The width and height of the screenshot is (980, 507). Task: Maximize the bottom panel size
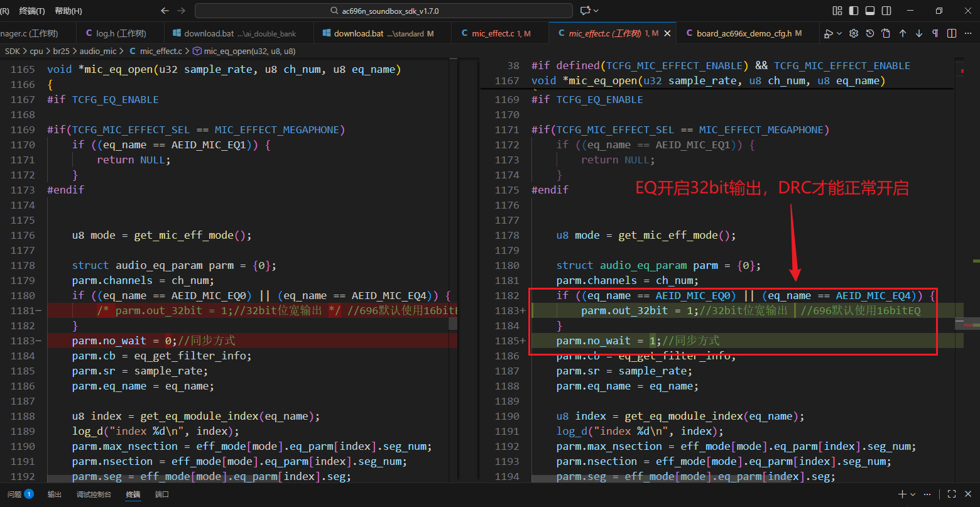tap(952, 494)
